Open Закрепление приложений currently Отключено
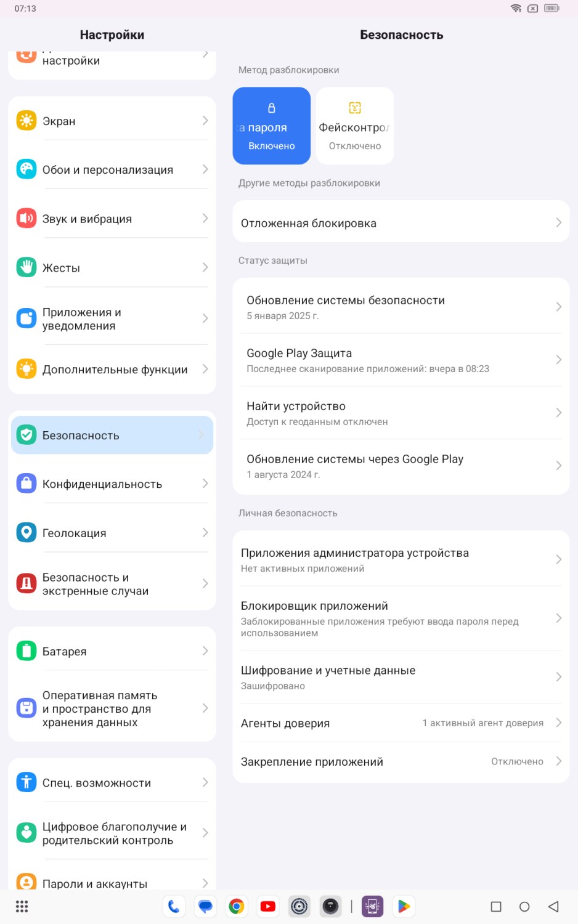The width and height of the screenshot is (578, 924). (401, 762)
